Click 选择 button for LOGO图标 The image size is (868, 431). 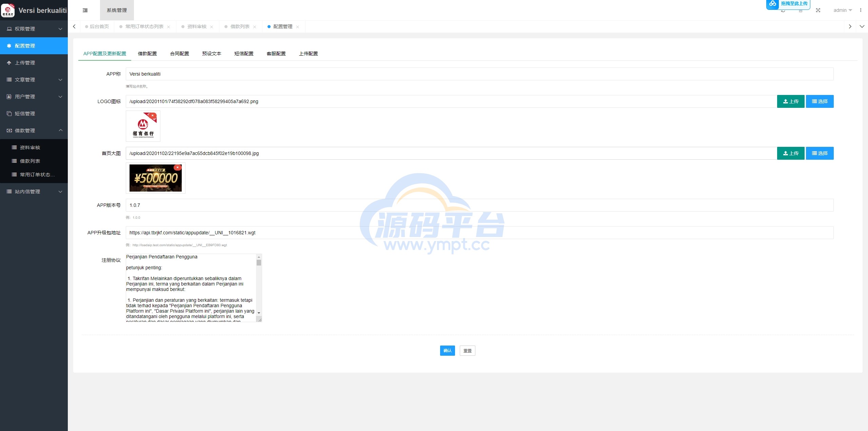pyautogui.click(x=820, y=101)
